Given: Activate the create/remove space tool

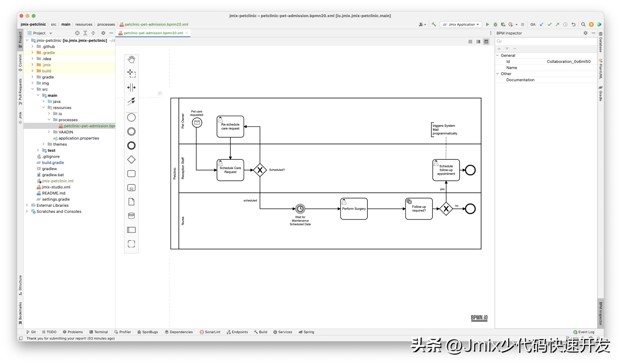Looking at the screenshot, I should [x=131, y=87].
